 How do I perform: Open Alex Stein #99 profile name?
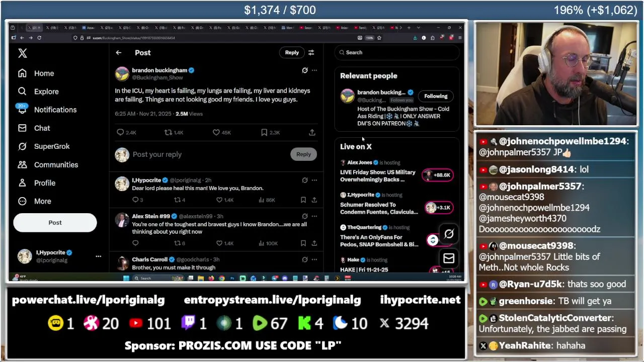click(151, 216)
